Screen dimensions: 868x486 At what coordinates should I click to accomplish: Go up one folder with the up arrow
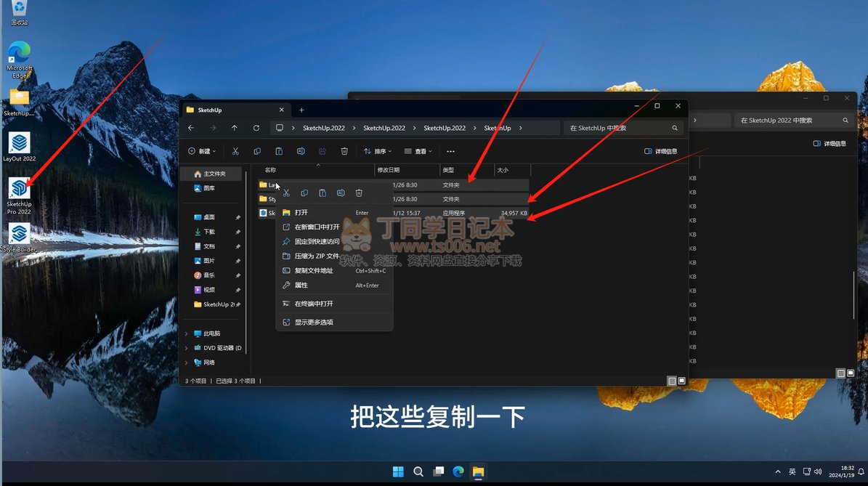234,128
